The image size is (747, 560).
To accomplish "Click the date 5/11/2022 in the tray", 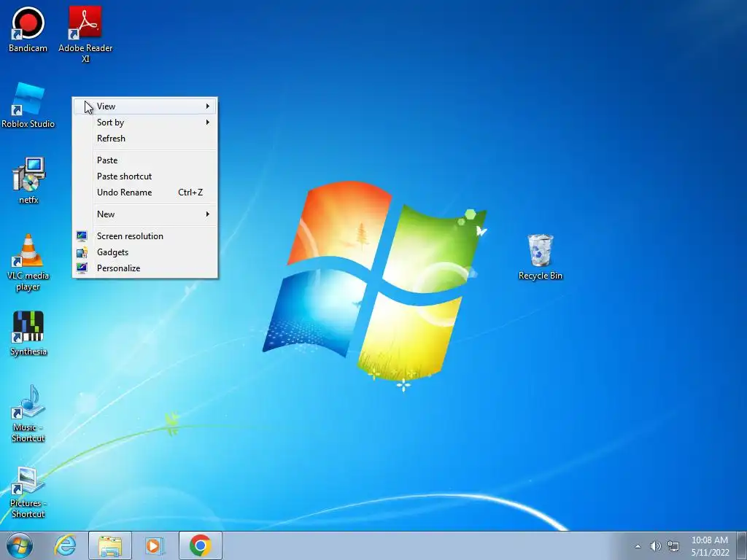I will coord(711,553).
